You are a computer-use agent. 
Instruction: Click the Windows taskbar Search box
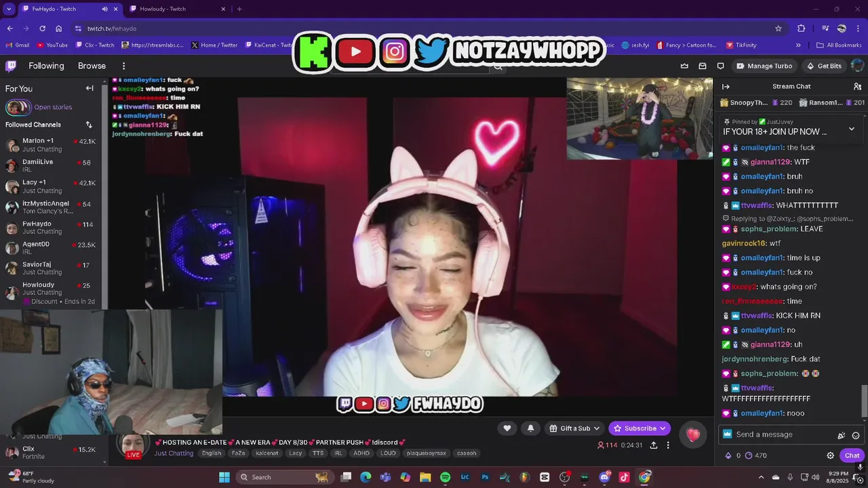(283, 477)
